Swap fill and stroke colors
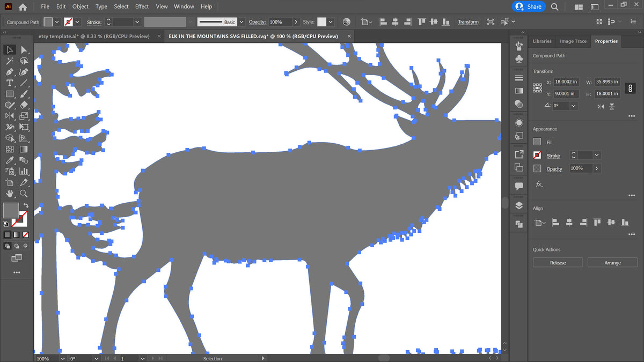Viewport: 644px width, 362px height. 26,205
